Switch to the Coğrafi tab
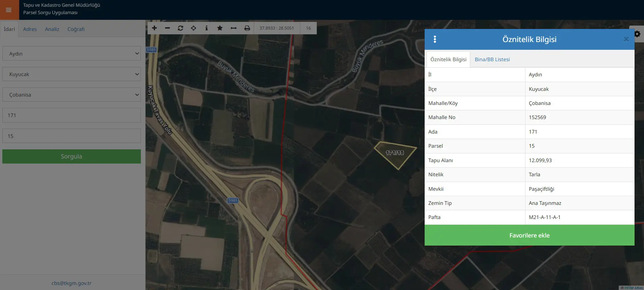Image resolution: width=644 pixels, height=290 pixels. (76, 29)
